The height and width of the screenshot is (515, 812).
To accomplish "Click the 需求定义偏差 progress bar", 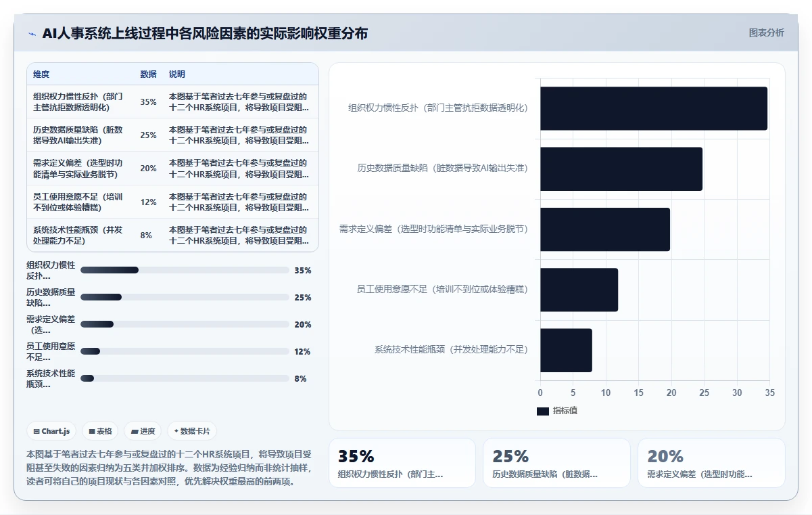I will [x=185, y=324].
